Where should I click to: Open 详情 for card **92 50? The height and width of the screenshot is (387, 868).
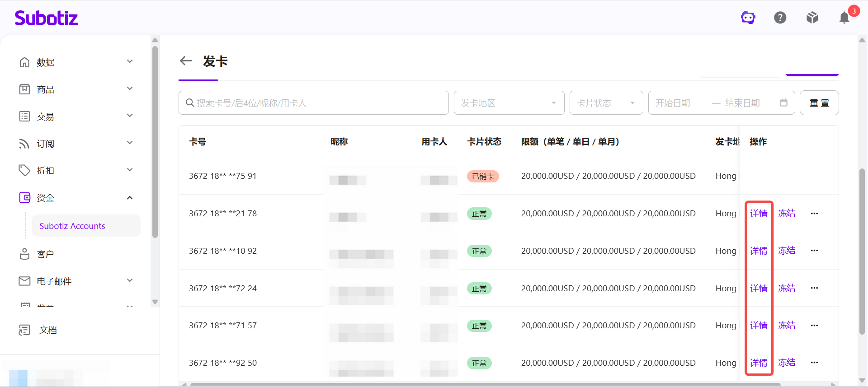[759, 363]
